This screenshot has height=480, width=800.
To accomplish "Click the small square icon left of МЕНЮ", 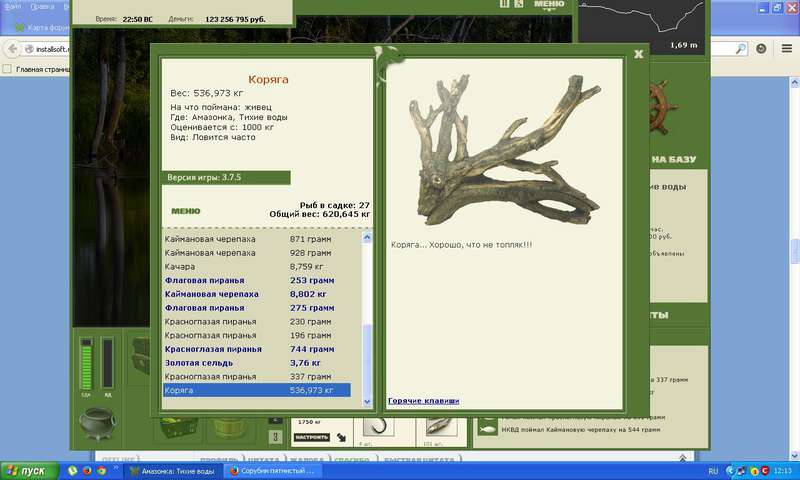I will click(519, 4).
